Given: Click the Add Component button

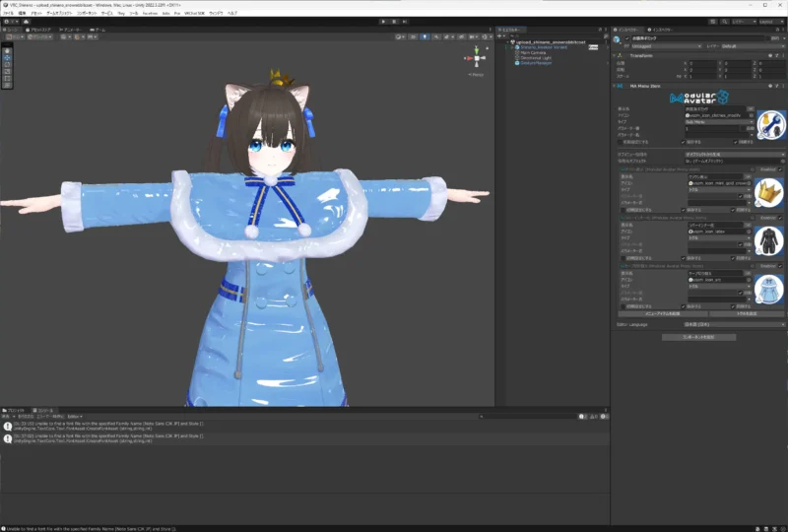Looking at the screenshot, I should [x=698, y=337].
